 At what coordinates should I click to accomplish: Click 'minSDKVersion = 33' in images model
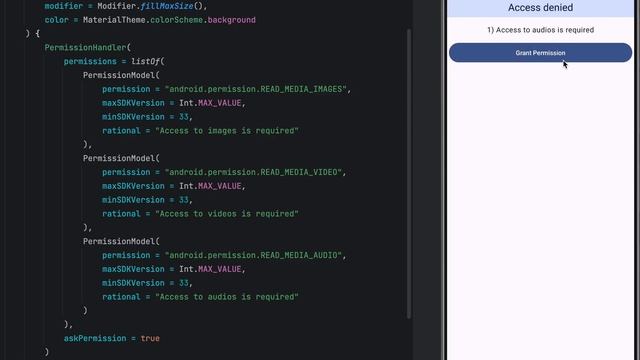click(x=146, y=117)
